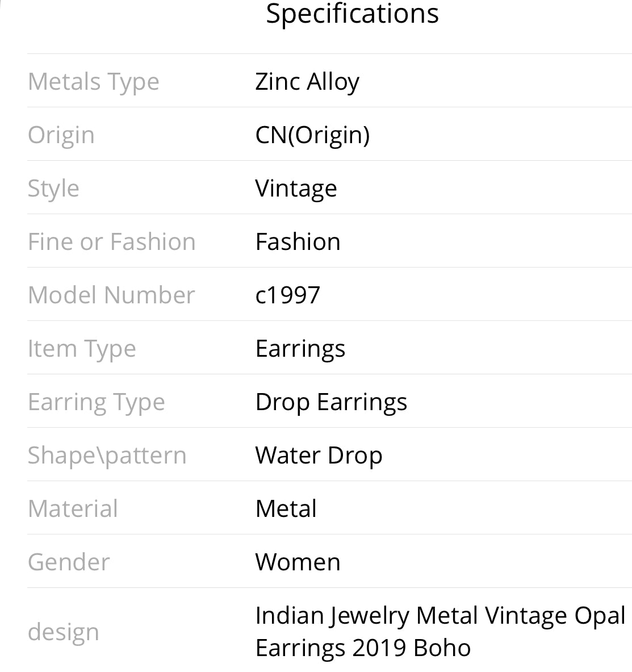Image resolution: width=632 pixels, height=672 pixels.
Task: Tap the Drop Earrings value
Action: click(331, 402)
